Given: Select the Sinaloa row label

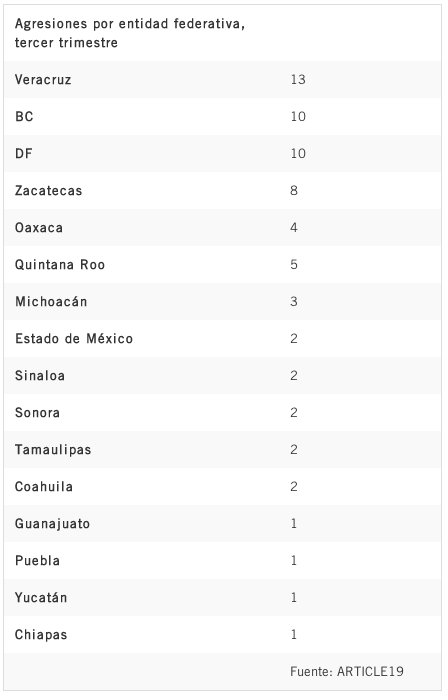Looking at the screenshot, I should (40, 375).
